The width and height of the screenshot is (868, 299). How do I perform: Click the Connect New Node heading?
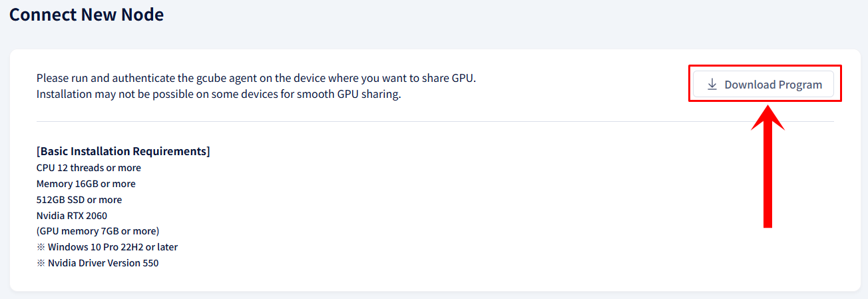coord(87,14)
